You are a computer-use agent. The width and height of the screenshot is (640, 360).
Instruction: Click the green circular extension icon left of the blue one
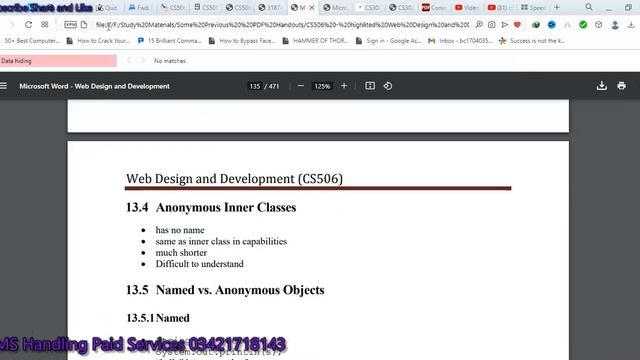point(536,24)
